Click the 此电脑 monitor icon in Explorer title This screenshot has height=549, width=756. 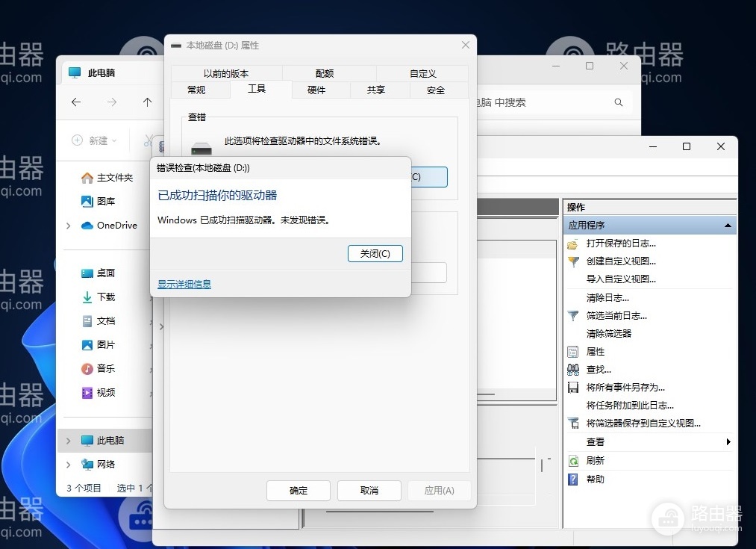(75, 73)
